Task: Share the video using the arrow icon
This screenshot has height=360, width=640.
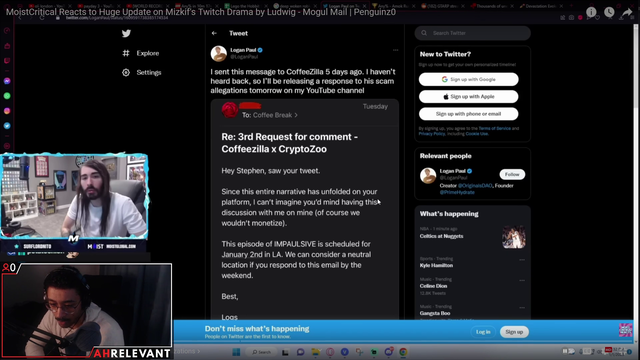Action: (627, 13)
